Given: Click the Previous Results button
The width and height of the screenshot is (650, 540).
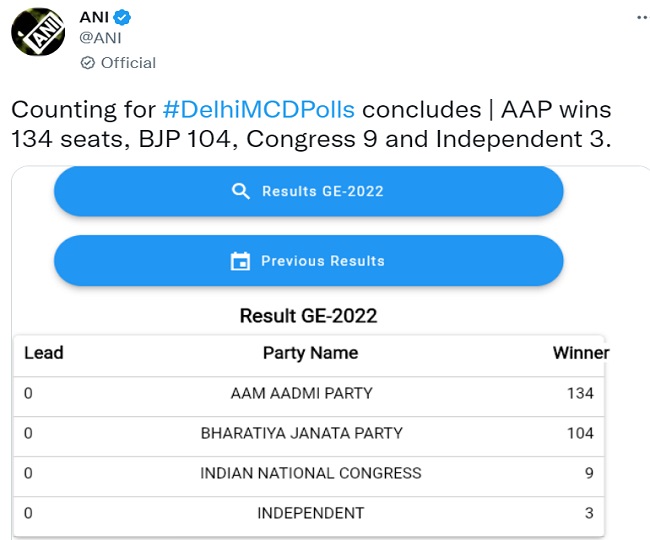Looking at the screenshot, I should (308, 261).
